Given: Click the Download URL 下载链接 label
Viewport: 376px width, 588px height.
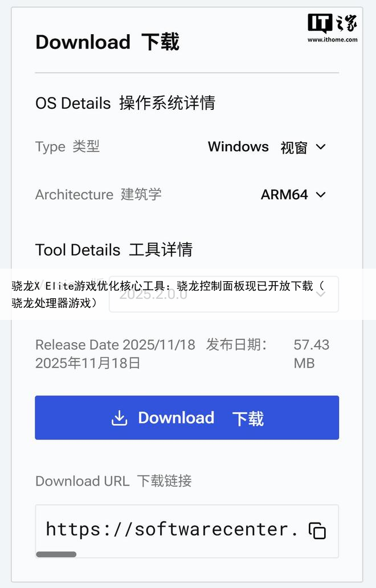Looking at the screenshot, I should tap(113, 481).
